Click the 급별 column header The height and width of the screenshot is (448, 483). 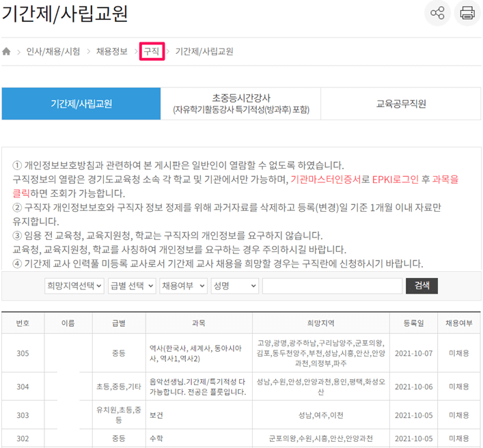pos(119,323)
